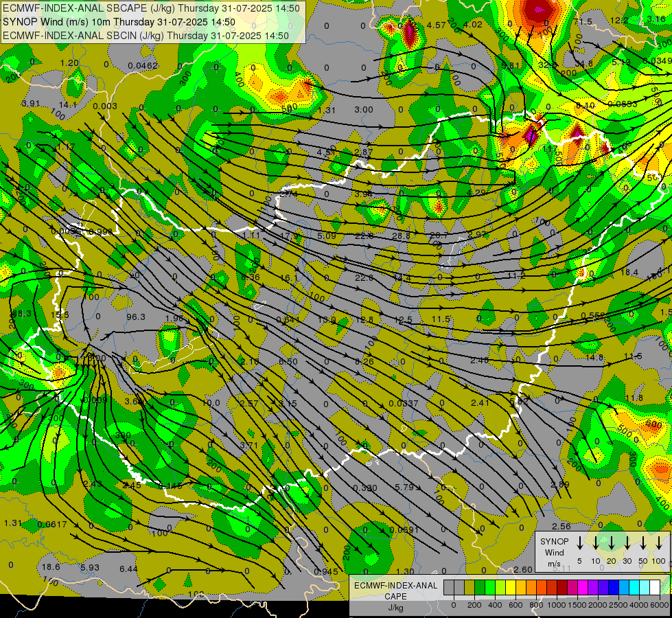Click the 18.4 value on east side
The width and height of the screenshot is (672, 618).
click(x=629, y=273)
